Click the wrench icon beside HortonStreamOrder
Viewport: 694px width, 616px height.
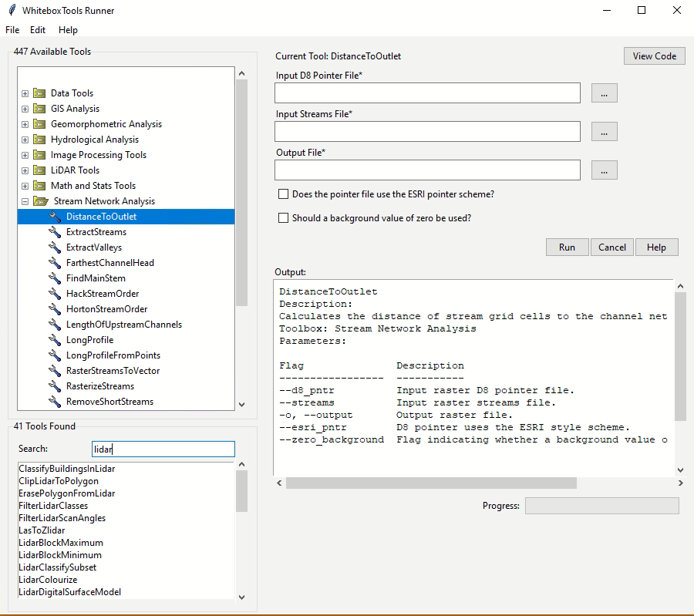(55, 309)
